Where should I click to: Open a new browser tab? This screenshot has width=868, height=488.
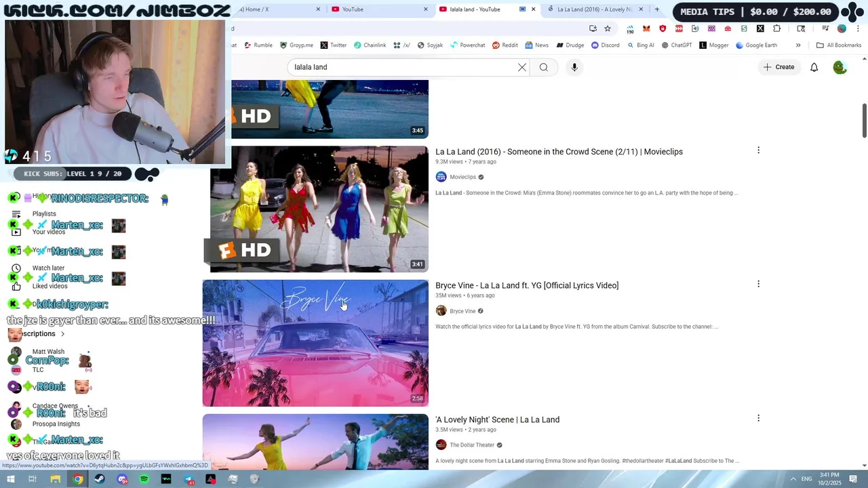click(x=656, y=9)
